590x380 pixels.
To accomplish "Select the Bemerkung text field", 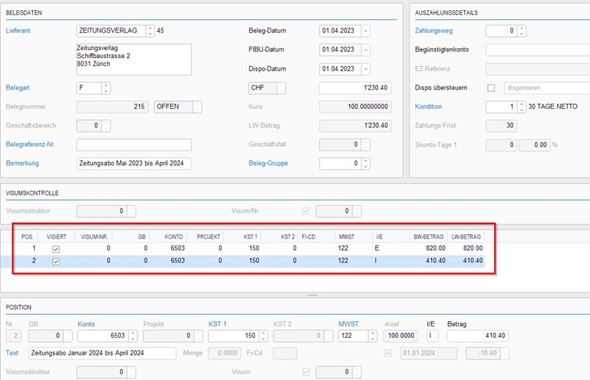I will click(x=134, y=163).
